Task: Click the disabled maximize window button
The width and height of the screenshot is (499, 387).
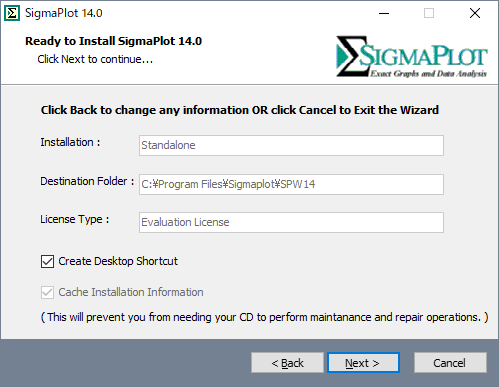Action: (x=429, y=13)
